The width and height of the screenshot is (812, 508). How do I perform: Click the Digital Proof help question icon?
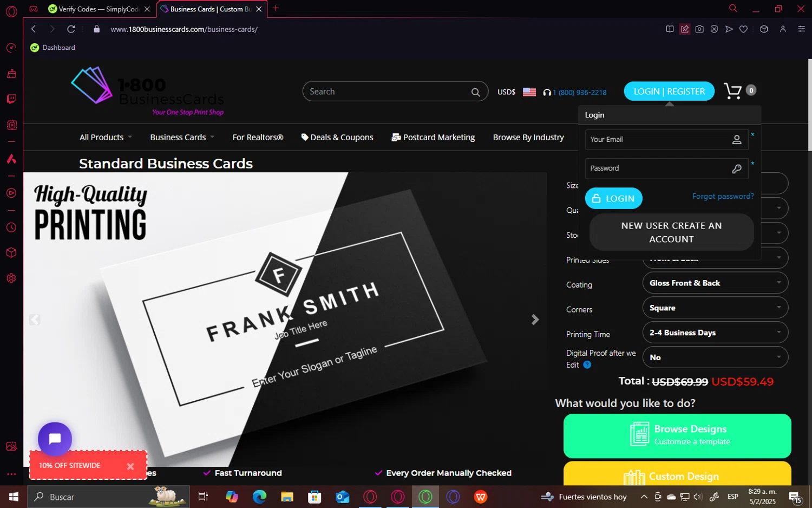pos(587,365)
